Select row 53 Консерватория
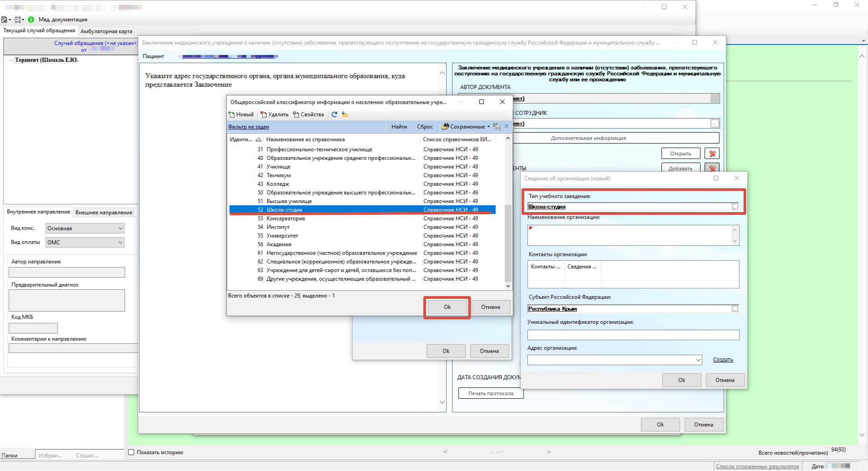Image resolution: width=868 pixels, height=471 pixels. click(362, 218)
